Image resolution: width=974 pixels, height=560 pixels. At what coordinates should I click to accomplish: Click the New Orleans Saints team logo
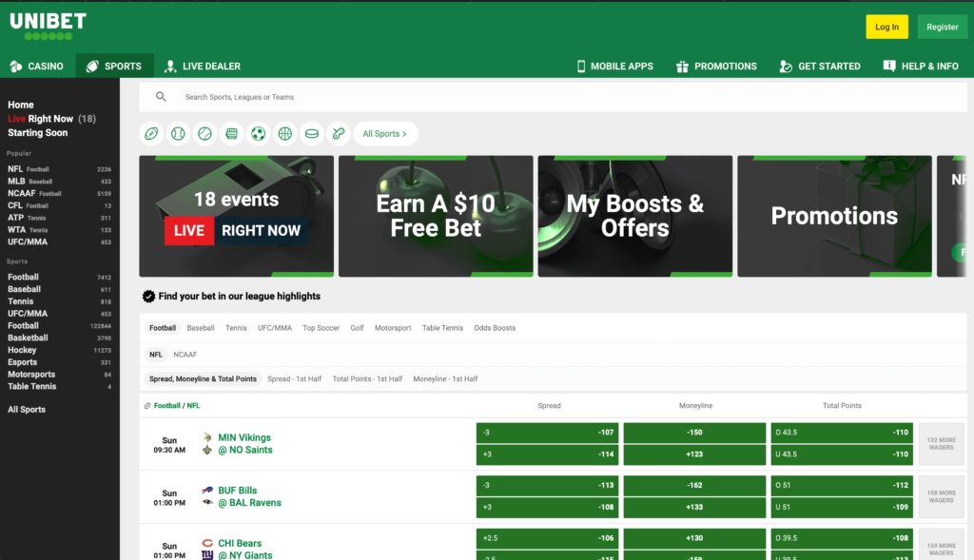(x=207, y=450)
